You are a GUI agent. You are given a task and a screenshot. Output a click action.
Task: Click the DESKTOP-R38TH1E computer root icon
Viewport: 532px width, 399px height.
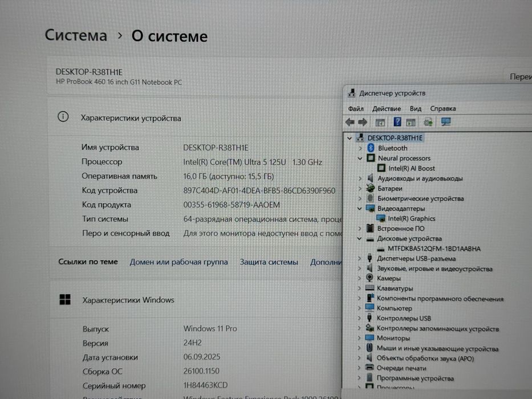pyautogui.click(x=360, y=138)
